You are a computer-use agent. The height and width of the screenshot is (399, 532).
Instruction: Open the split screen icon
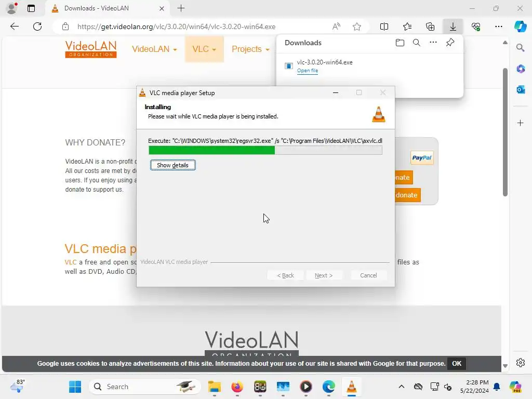pyautogui.click(x=384, y=26)
